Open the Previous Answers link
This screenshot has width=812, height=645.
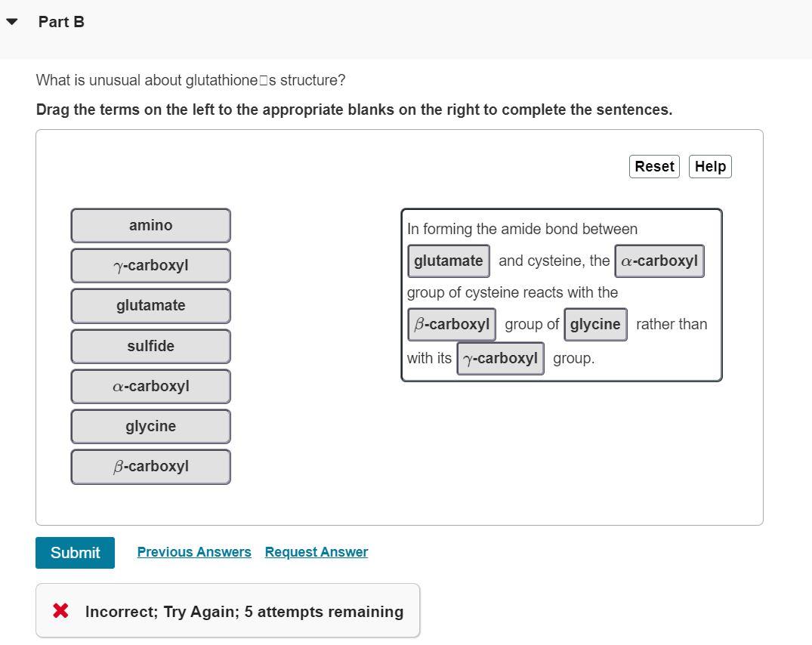[194, 552]
